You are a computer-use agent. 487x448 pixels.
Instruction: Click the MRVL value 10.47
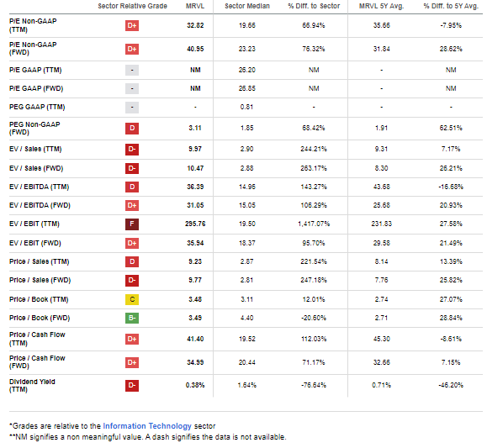[x=195, y=168]
